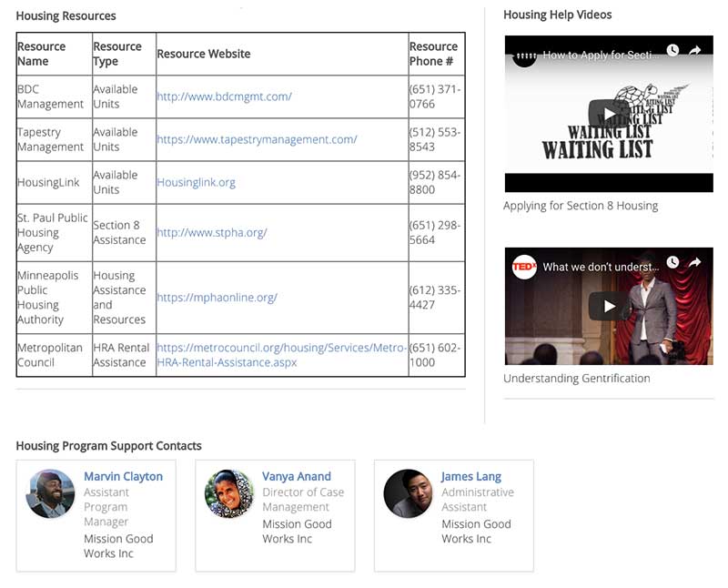Viewport: 728px width, 588px height.
Task: Click Mission Good Works Inc under Vanya Anand
Action: pos(298,532)
